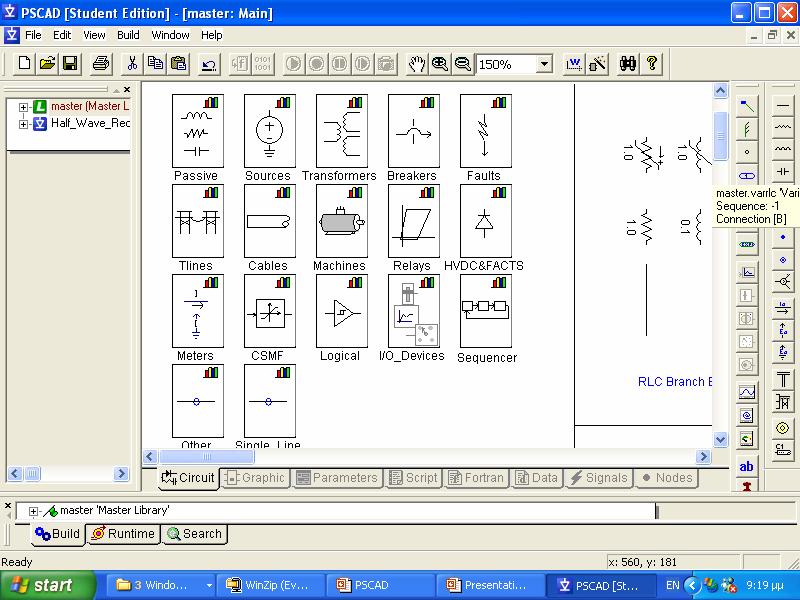The image size is (800, 600).
Task: Click the canvas horizontal scrollbar right arrow
Action: pyautogui.click(x=703, y=456)
